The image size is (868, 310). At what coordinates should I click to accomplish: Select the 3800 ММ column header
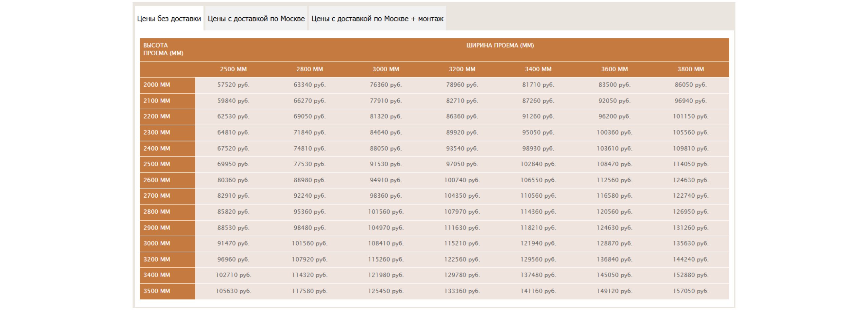tap(691, 69)
